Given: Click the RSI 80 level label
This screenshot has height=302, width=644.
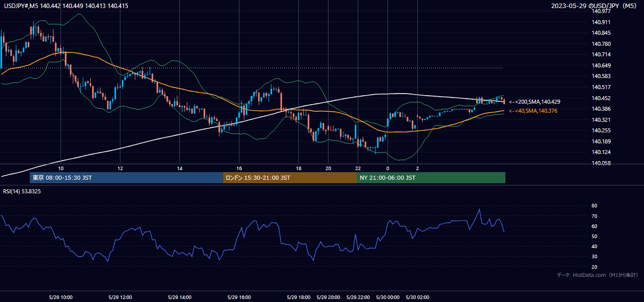Looking at the screenshot, I should coord(594,206).
